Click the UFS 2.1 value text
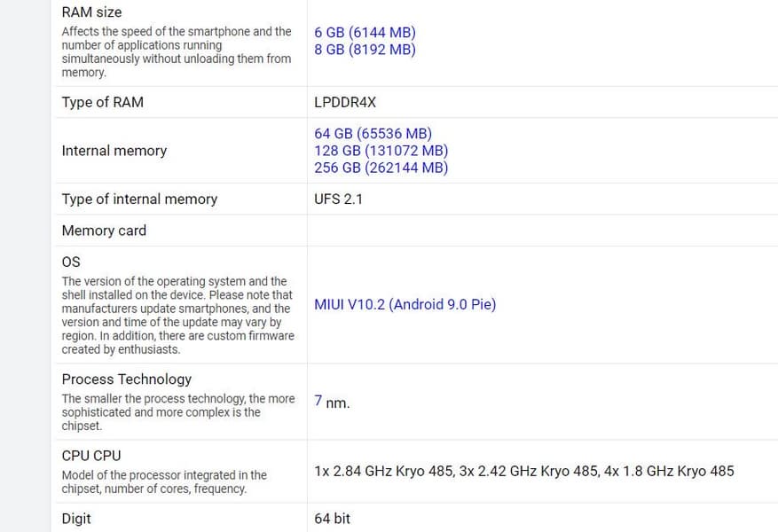The height and width of the screenshot is (532, 778). (x=338, y=199)
